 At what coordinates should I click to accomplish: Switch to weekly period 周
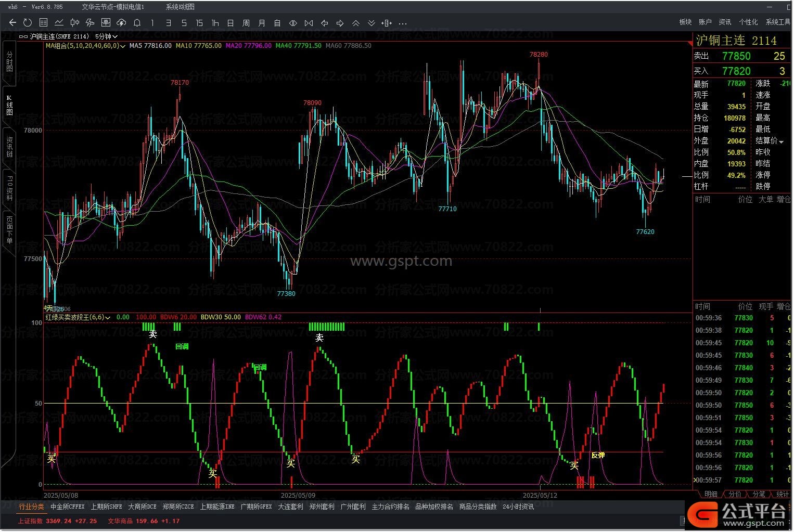click(246, 23)
